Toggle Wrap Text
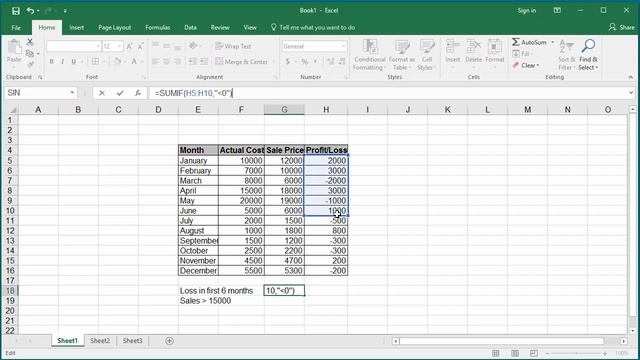Viewport: 640px width, 360px height. (233, 46)
